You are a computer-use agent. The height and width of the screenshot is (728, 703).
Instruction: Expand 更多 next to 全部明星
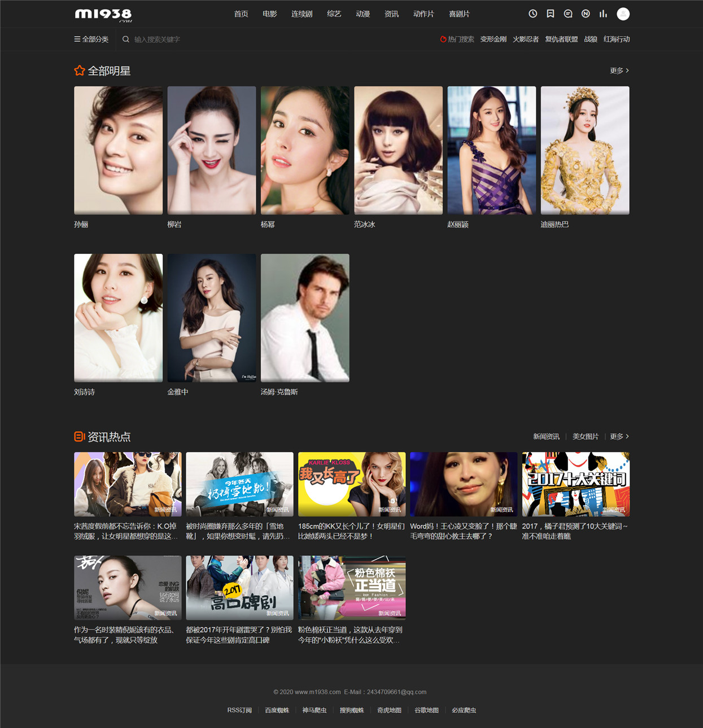pyautogui.click(x=619, y=71)
